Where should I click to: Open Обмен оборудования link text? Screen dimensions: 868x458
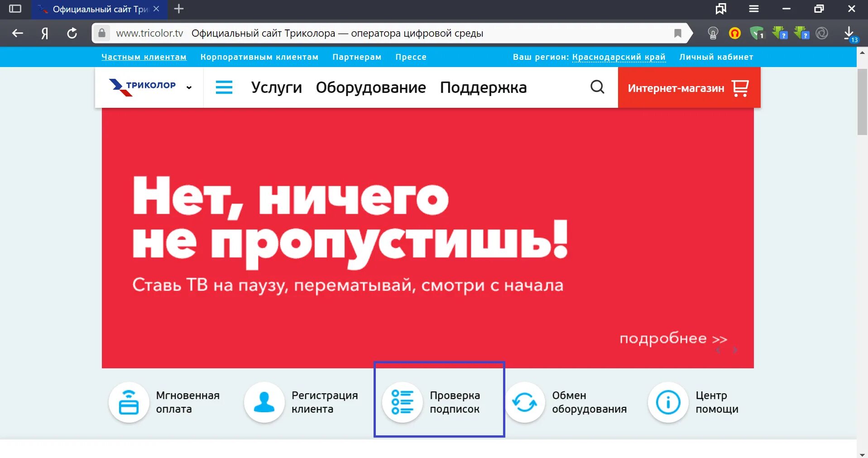point(590,402)
